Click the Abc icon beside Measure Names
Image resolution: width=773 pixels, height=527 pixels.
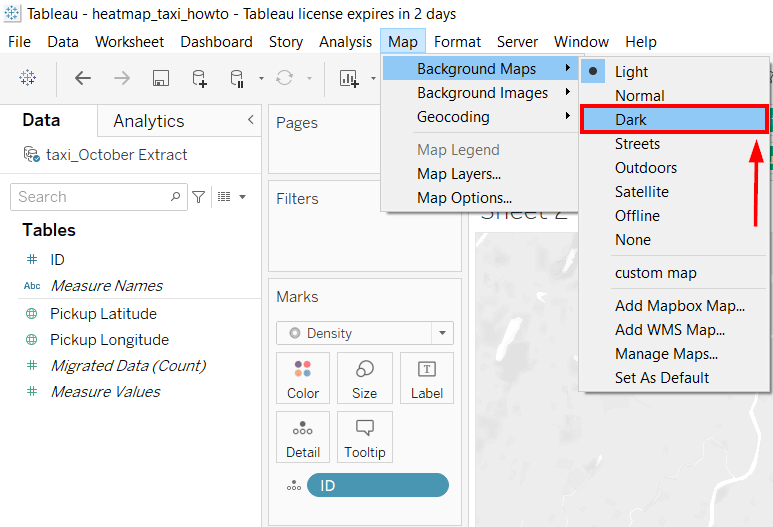tap(32, 286)
